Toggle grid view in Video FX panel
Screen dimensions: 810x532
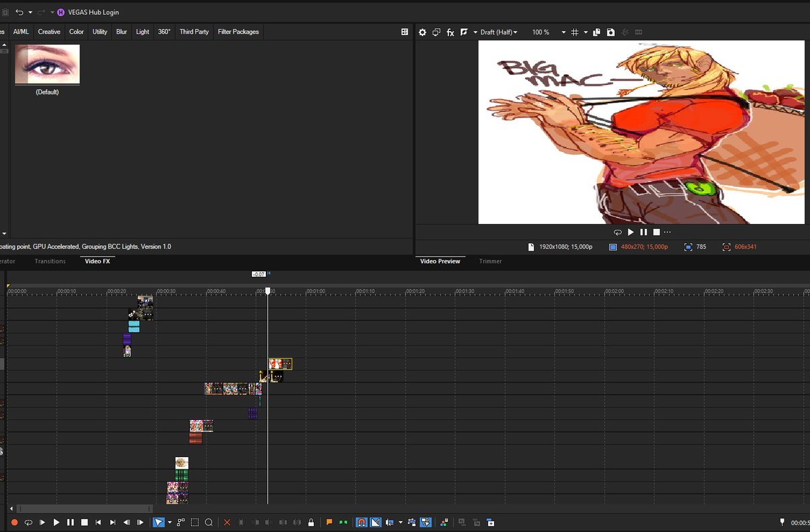(x=405, y=32)
